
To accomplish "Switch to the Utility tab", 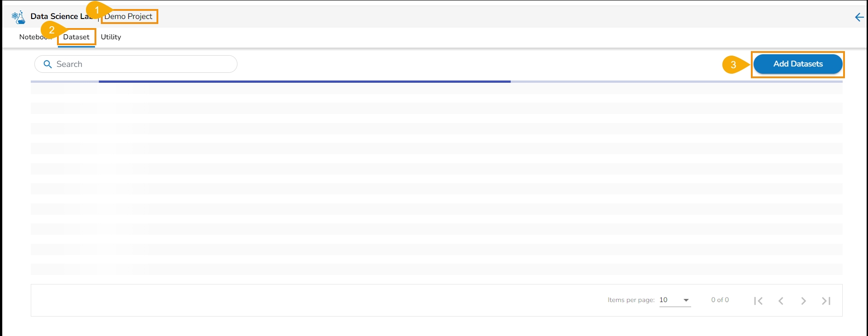I will click(111, 37).
